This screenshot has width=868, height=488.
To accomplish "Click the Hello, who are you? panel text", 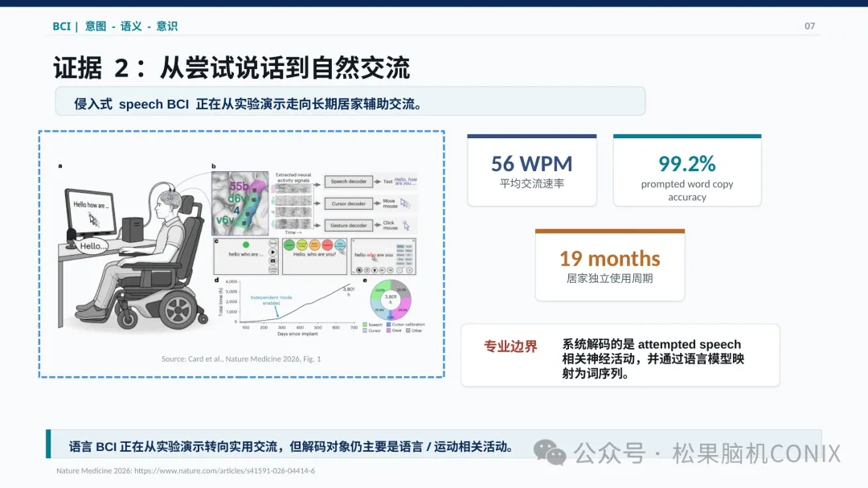I will click(314, 254).
